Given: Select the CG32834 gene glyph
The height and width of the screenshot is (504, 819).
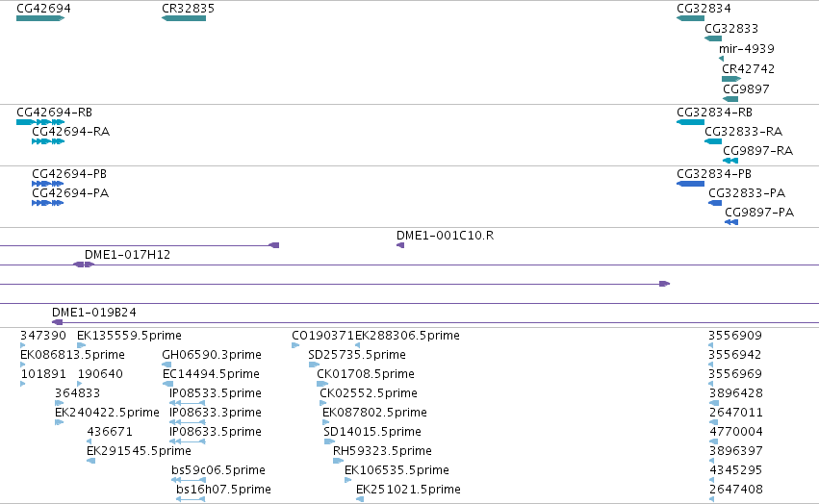Looking at the screenshot, I should (x=690, y=18).
